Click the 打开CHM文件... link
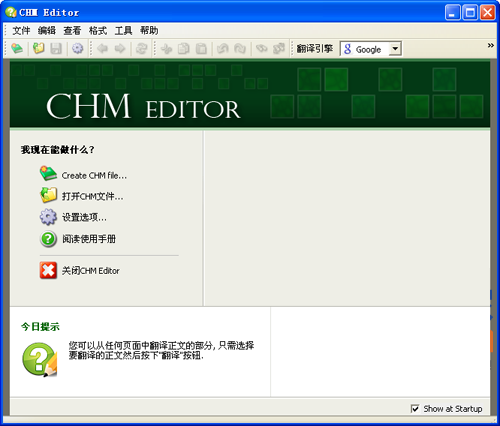Viewport: 500px width, 426px height. (93, 196)
